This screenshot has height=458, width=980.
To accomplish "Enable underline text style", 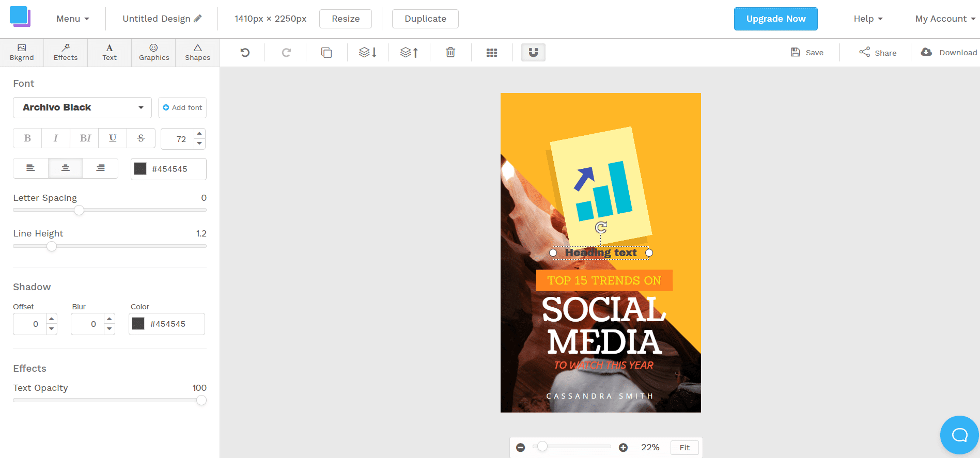I will (x=113, y=138).
